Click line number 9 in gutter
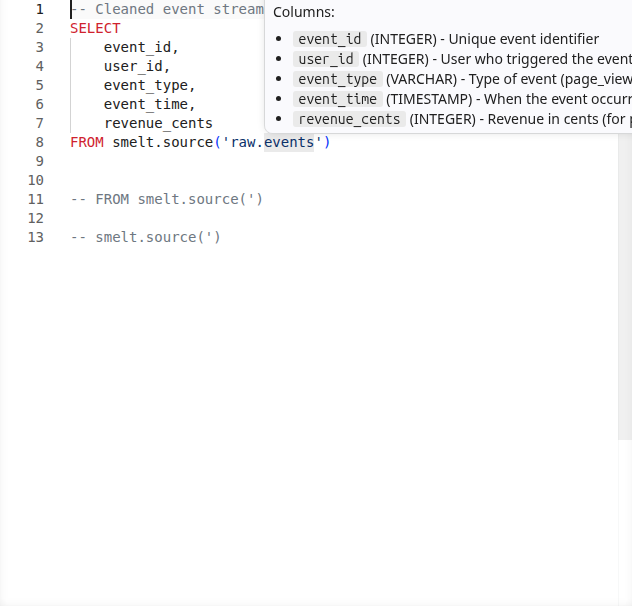This screenshot has width=632, height=606. pyautogui.click(x=40, y=161)
